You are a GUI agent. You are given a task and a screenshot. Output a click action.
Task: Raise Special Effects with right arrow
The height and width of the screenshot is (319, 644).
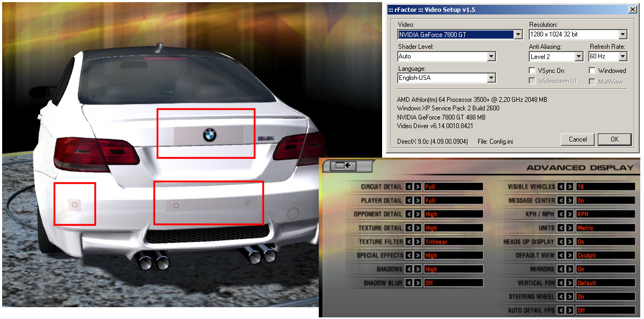click(418, 255)
